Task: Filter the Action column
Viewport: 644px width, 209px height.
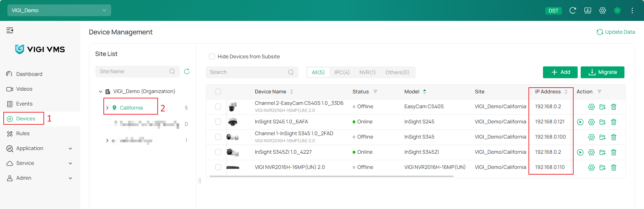Action: point(599,92)
